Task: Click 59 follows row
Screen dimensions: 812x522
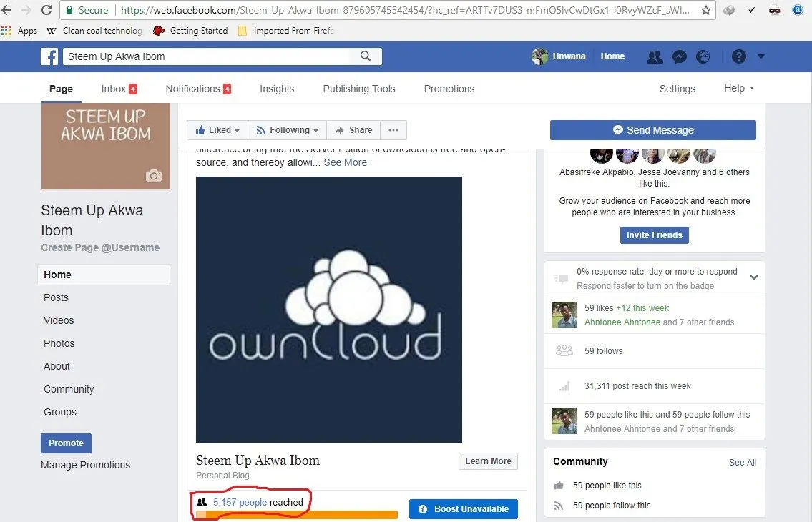Action: coord(655,351)
